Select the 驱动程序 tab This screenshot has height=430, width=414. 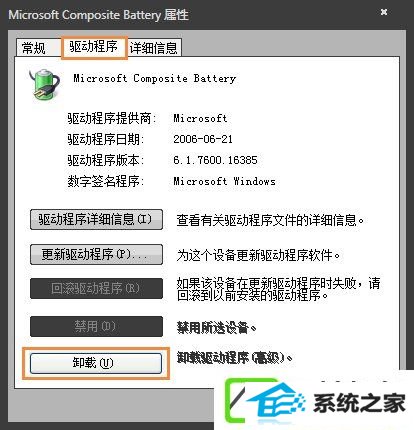click(94, 47)
